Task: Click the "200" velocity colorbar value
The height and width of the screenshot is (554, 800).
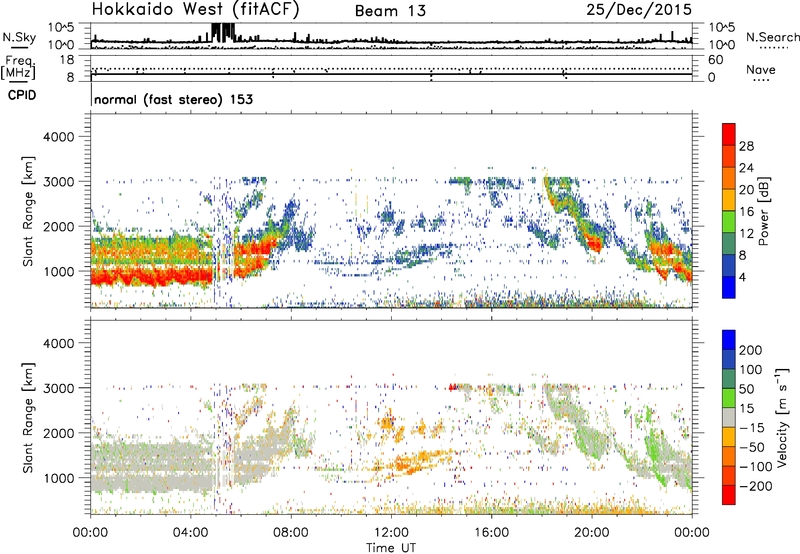Action: [x=751, y=350]
